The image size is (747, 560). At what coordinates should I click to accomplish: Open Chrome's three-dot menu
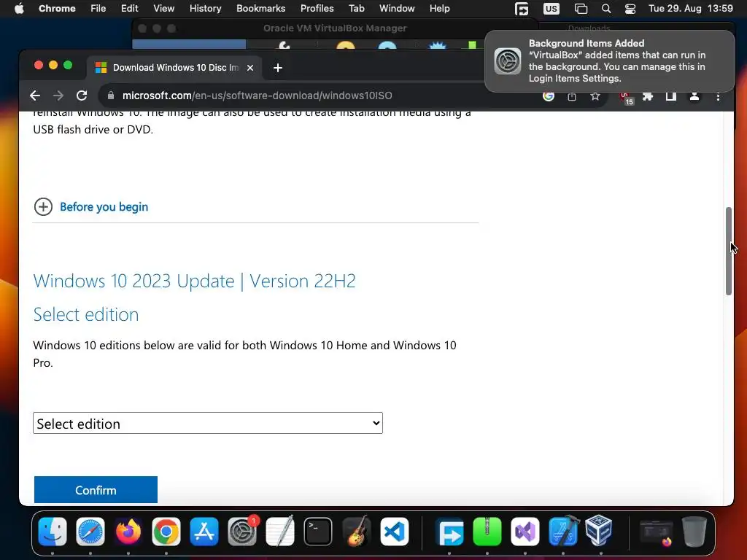coord(718,96)
